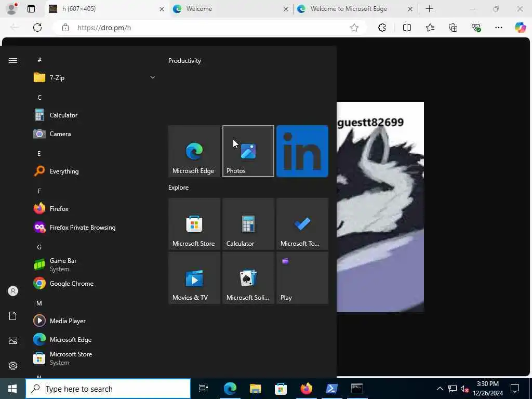The height and width of the screenshot is (399, 532).
Task: Open the Favorites list
Action: (430, 28)
